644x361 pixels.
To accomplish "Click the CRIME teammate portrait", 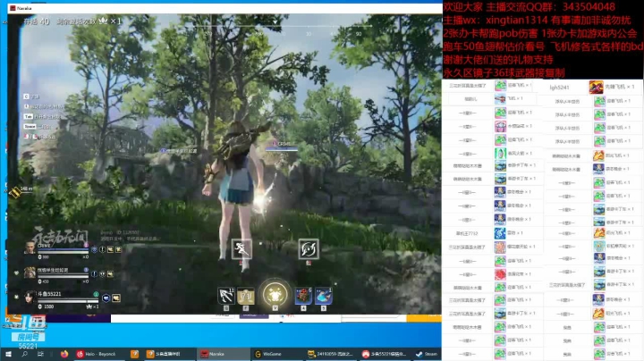I will tap(30, 248).
